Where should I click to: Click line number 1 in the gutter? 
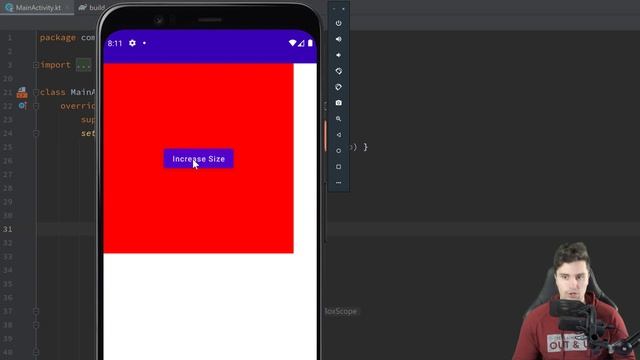coord(9,38)
